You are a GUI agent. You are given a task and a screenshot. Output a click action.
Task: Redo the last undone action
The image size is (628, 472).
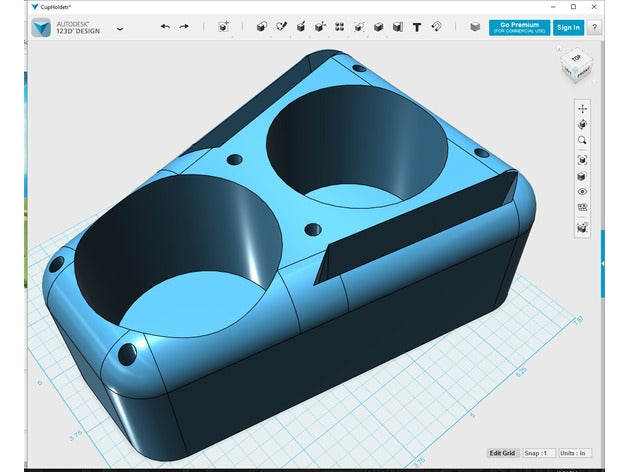click(184, 27)
